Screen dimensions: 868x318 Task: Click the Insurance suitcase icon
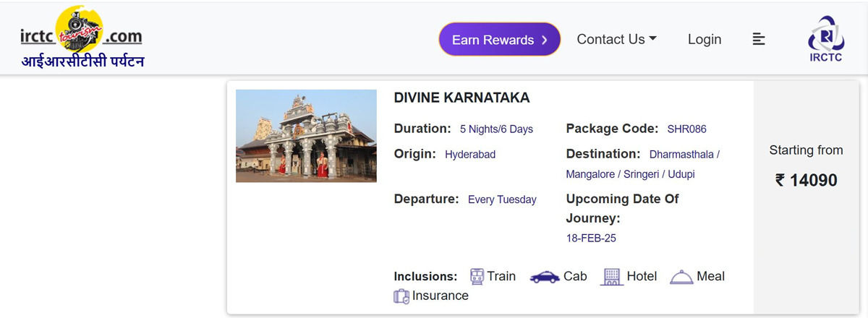(x=401, y=296)
